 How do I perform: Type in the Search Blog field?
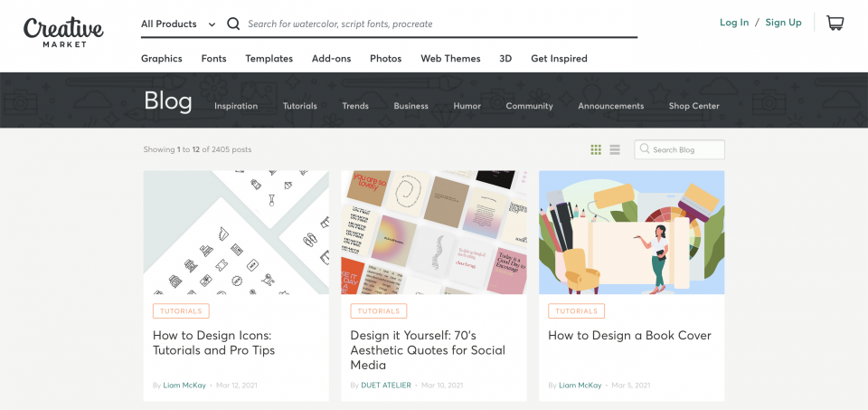[x=685, y=149]
